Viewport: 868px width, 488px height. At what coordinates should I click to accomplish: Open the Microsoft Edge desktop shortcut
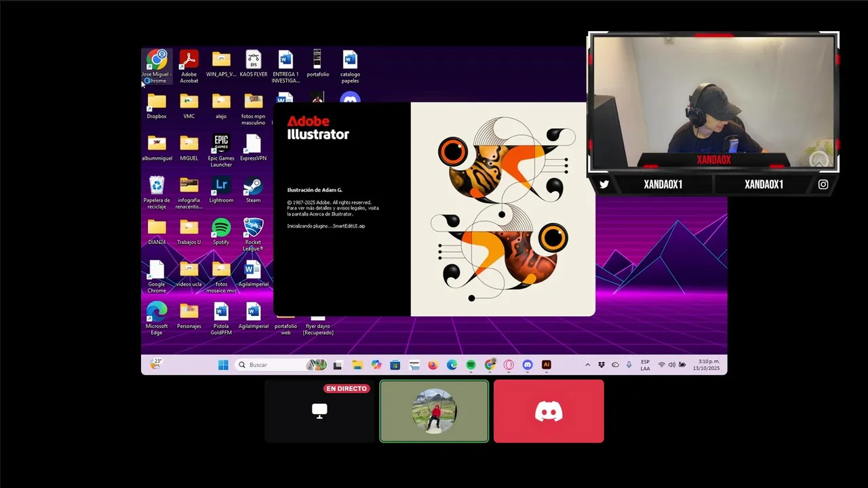pyautogui.click(x=157, y=319)
